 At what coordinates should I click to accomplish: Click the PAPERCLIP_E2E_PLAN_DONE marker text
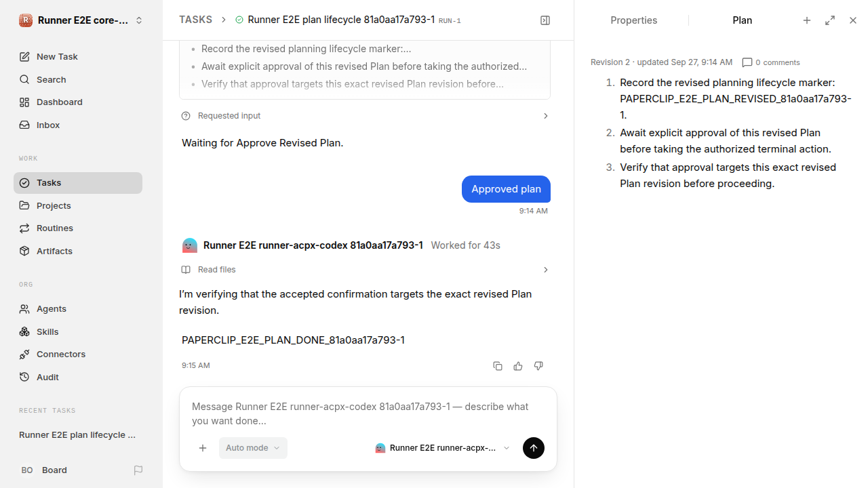tap(293, 340)
